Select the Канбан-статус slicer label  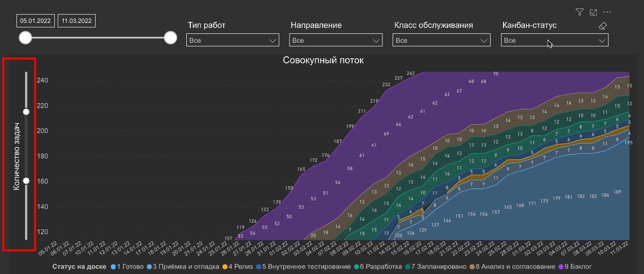click(x=529, y=25)
